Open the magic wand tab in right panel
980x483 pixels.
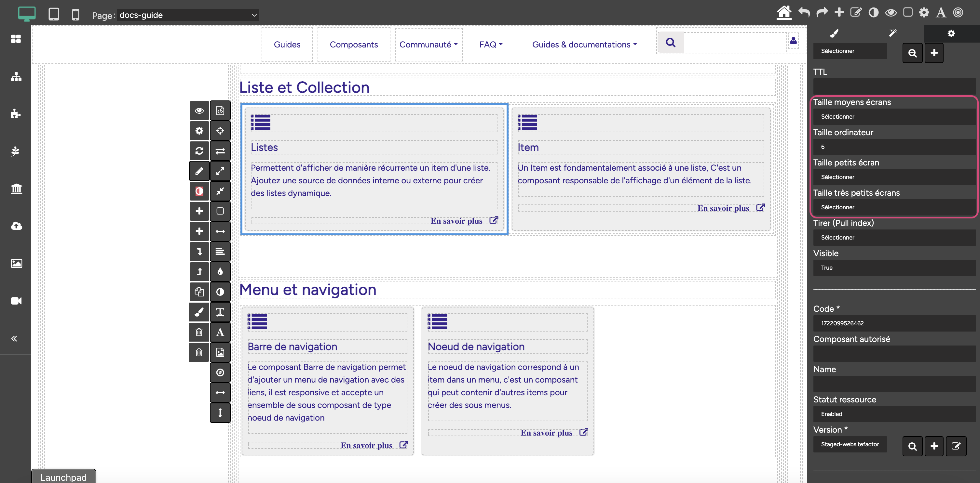(892, 33)
